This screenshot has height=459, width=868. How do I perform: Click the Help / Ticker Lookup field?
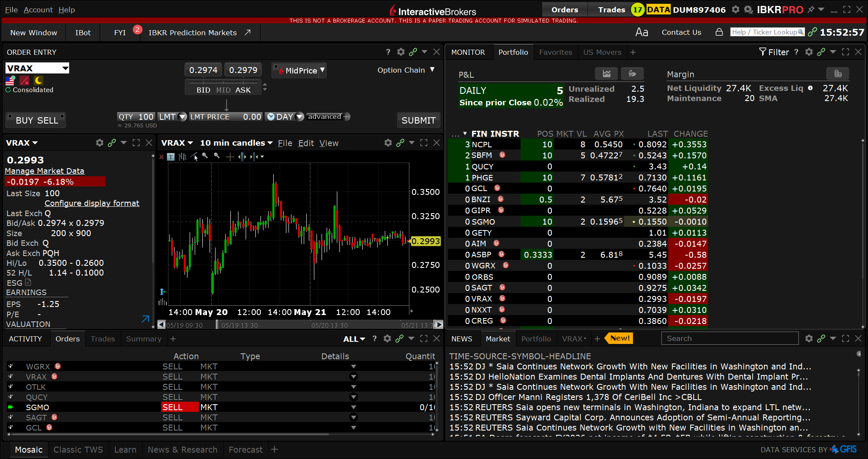(x=767, y=32)
